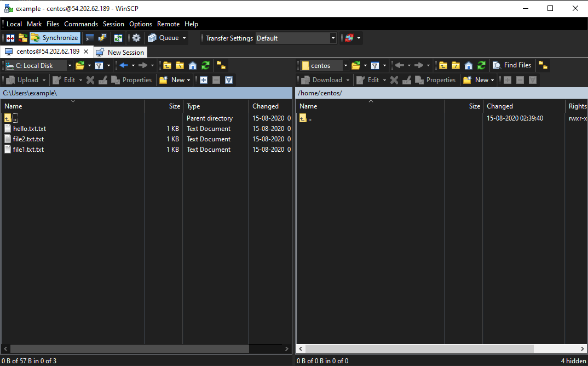This screenshot has height=366, width=588.
Task: Toggle the local directory tree icon
Action: pos(221,66)
